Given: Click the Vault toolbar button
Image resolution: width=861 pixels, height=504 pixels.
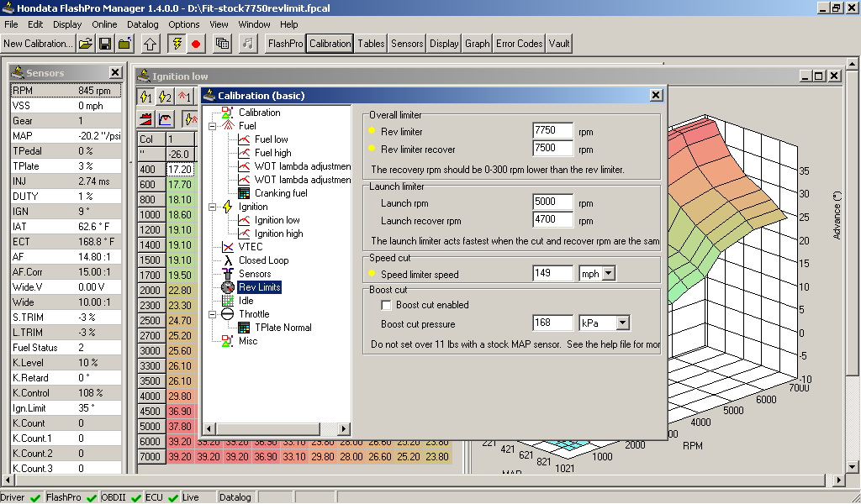Looking at the screenshot, I should pyautogui.click(x=559, y=44).
